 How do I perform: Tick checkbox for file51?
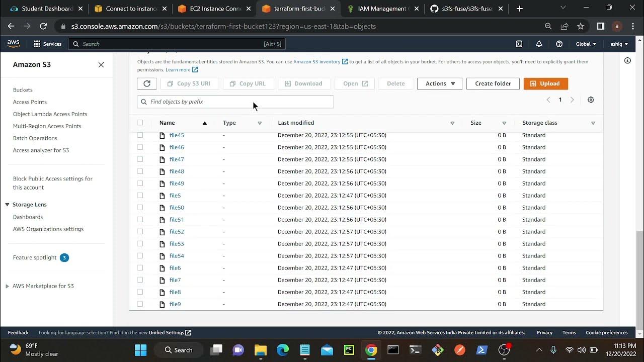pos(140,220)
